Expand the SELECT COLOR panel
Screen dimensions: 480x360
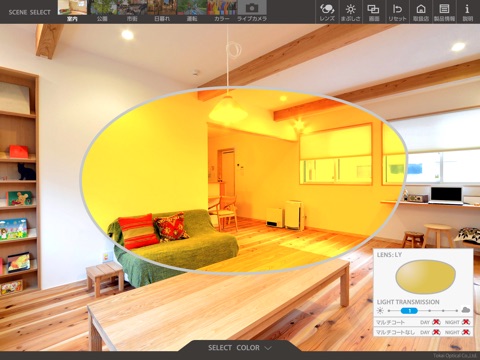click(240, 347)
